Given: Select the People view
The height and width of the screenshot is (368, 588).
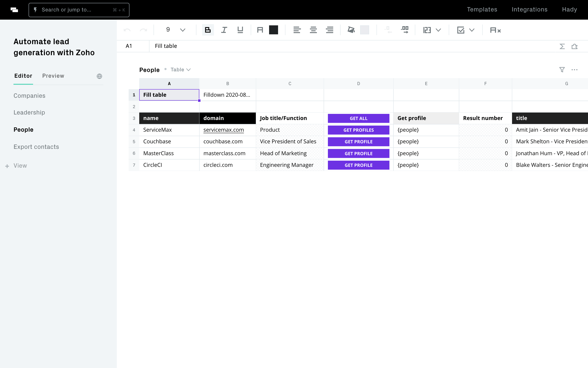Looking at the screenshot, I should coord(23,129).
